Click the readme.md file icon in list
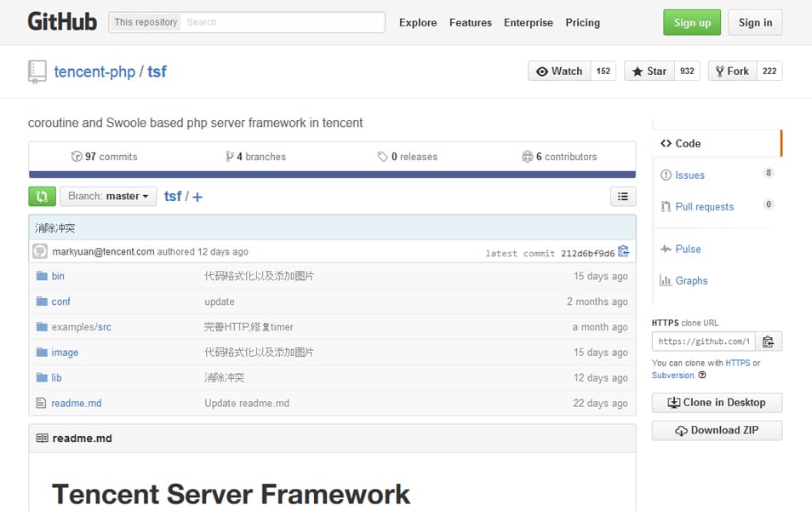 click(x=42, y=403)
